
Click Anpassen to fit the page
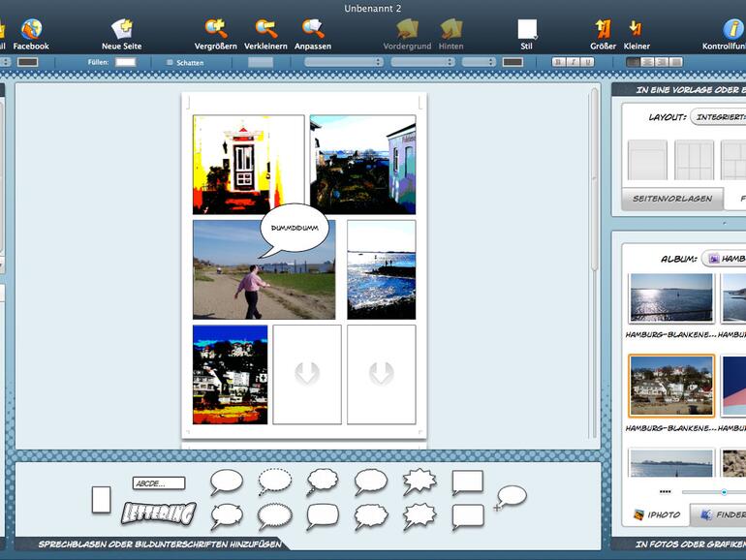pos(312,29)
